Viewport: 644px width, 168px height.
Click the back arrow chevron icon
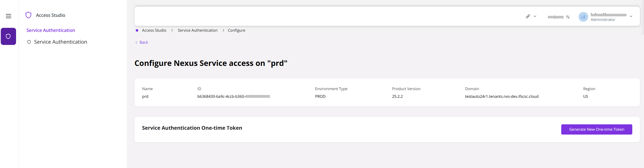click(x=136, y=42)
